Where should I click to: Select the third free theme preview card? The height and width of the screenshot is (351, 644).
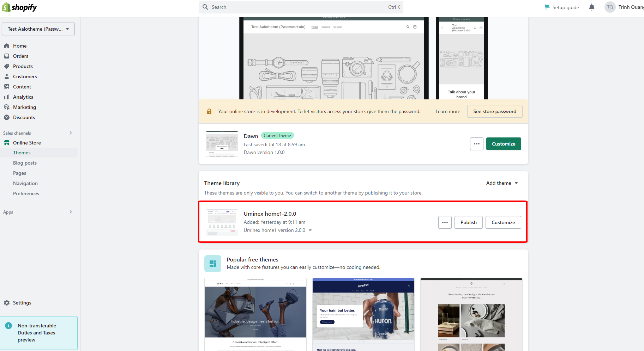471,314
